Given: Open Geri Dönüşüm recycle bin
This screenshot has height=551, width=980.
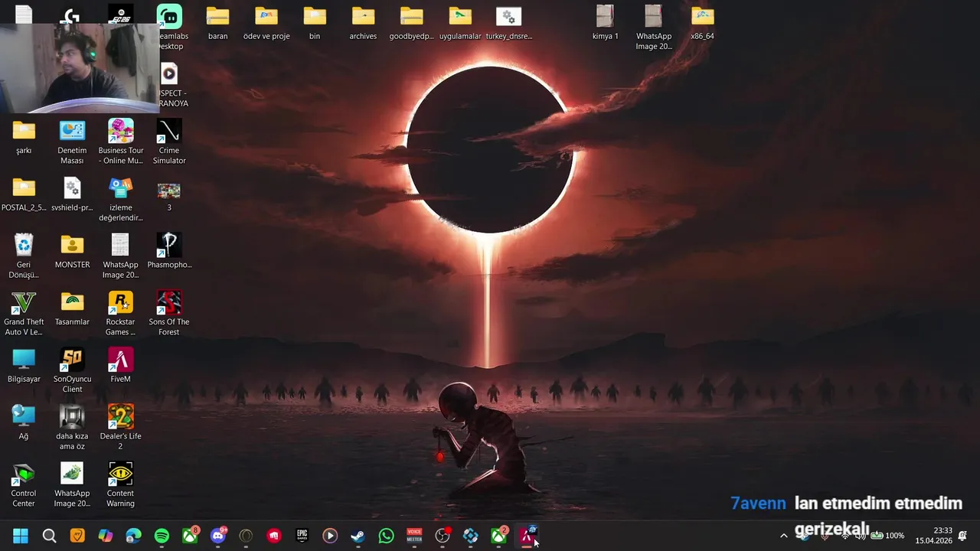Looking at the screenshot, I should [x=24, y=256].
